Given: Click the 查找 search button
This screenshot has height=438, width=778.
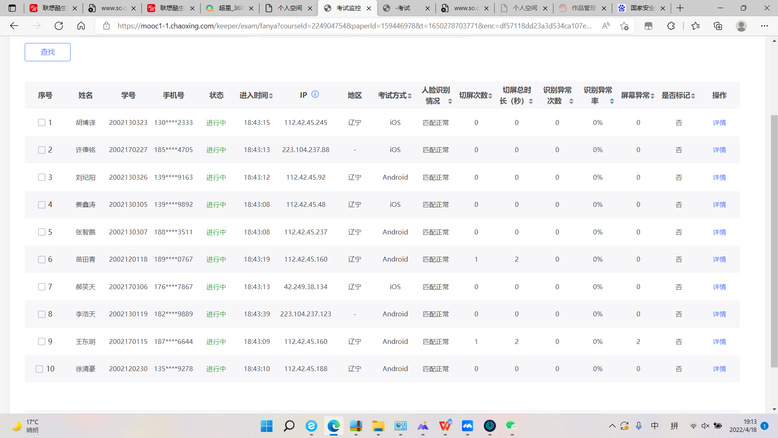Looking at the screenshot, I should 47,52.
